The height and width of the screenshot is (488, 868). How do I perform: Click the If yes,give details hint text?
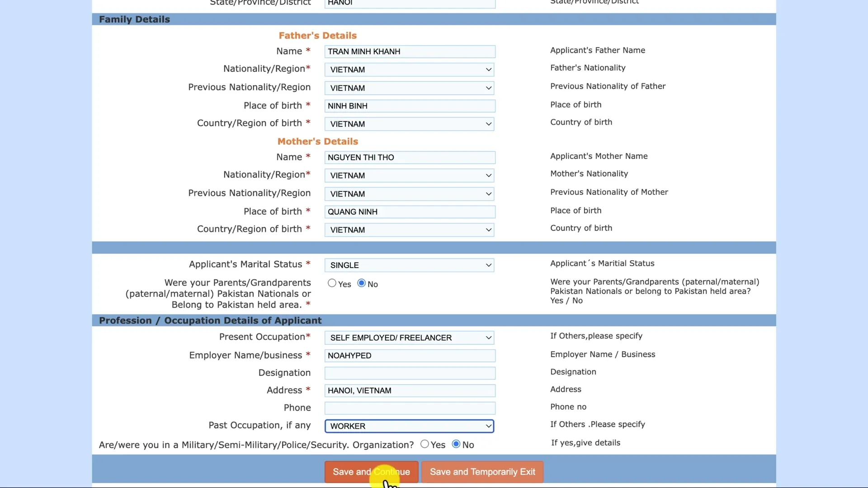[x=585, y=443]
